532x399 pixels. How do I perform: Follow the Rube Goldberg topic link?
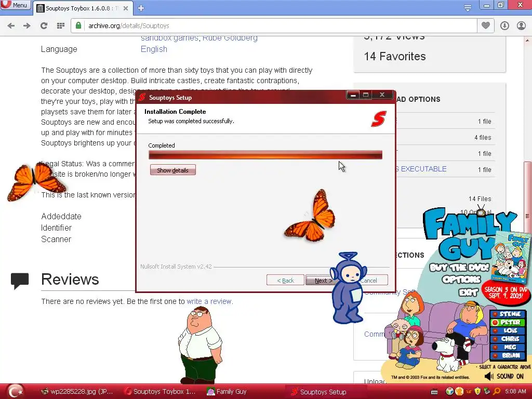(230, 38)
